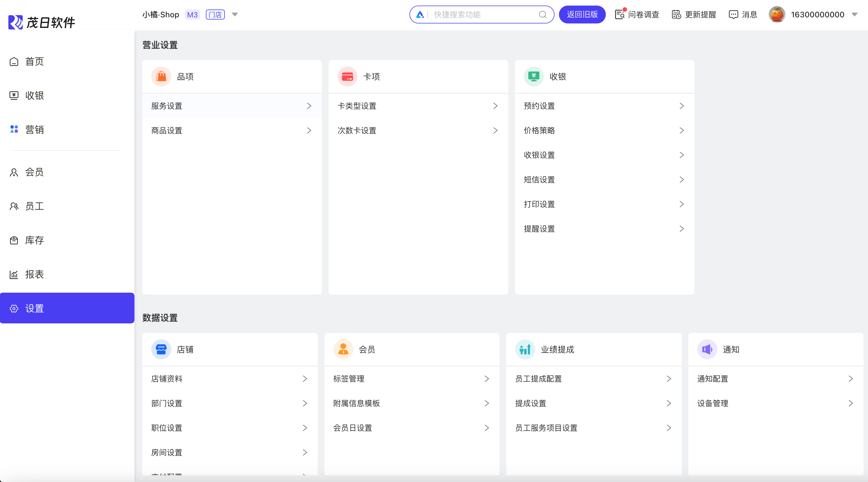Click the 问卷调查 survey icon
868x482 pixels.
[x=619, y=15]
